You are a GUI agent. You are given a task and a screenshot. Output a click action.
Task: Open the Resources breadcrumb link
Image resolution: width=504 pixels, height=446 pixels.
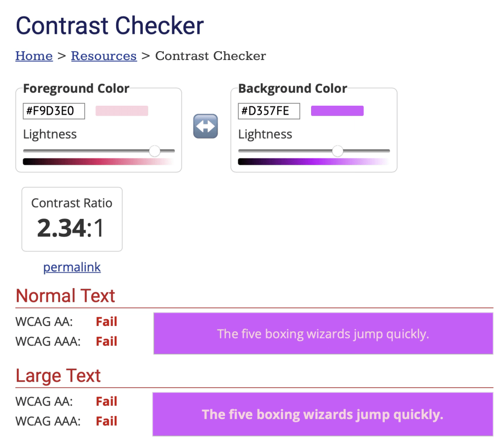coord(103,56)
